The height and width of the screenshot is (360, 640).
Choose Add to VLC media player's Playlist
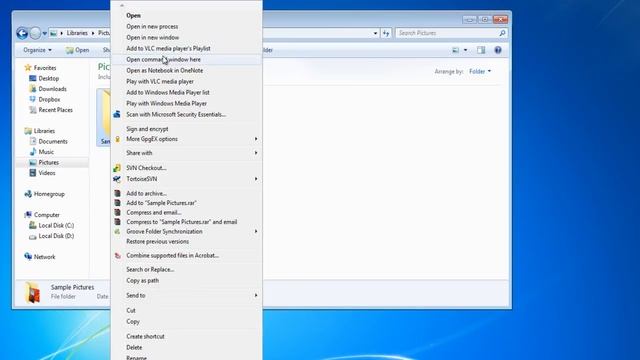click(187, 49)
